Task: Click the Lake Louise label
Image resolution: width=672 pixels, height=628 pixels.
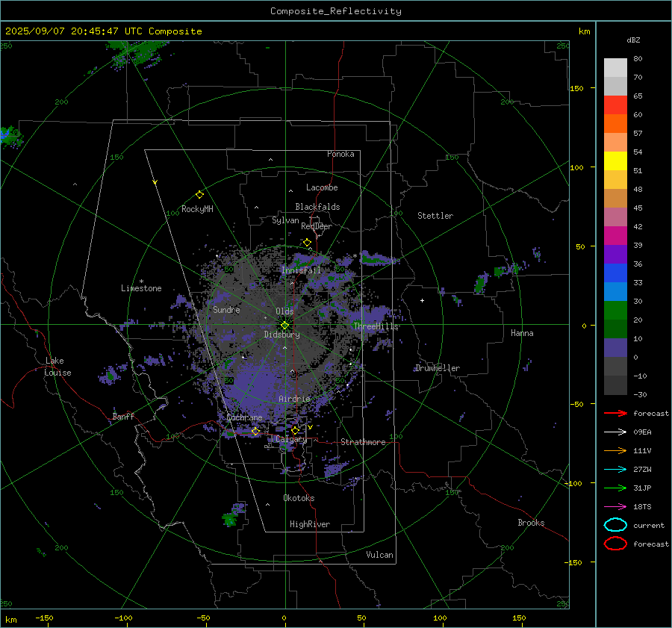Action: (57, 367)
